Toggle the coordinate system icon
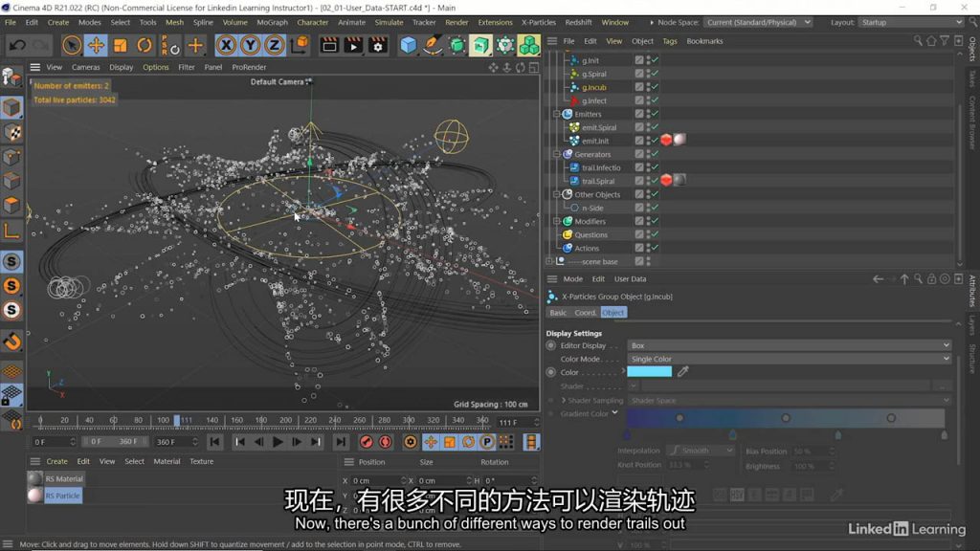This screenshot has width=980, height=551. (x=300, y=45)
